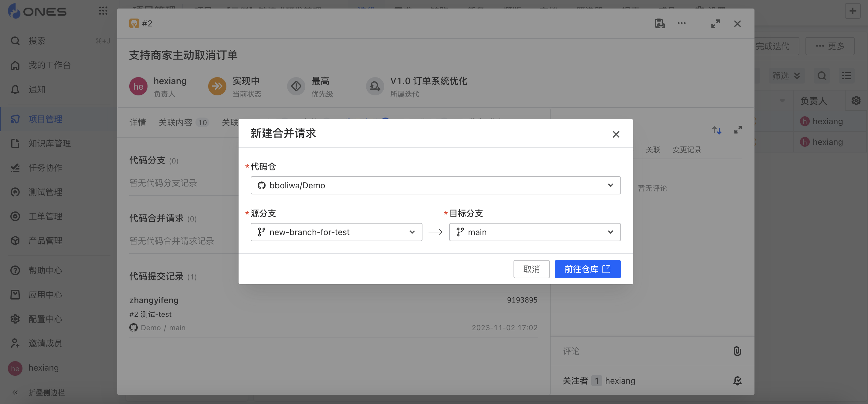The image size is (868, 404).
Task: Click the copy link icon in task header
Action: [659, 24]
